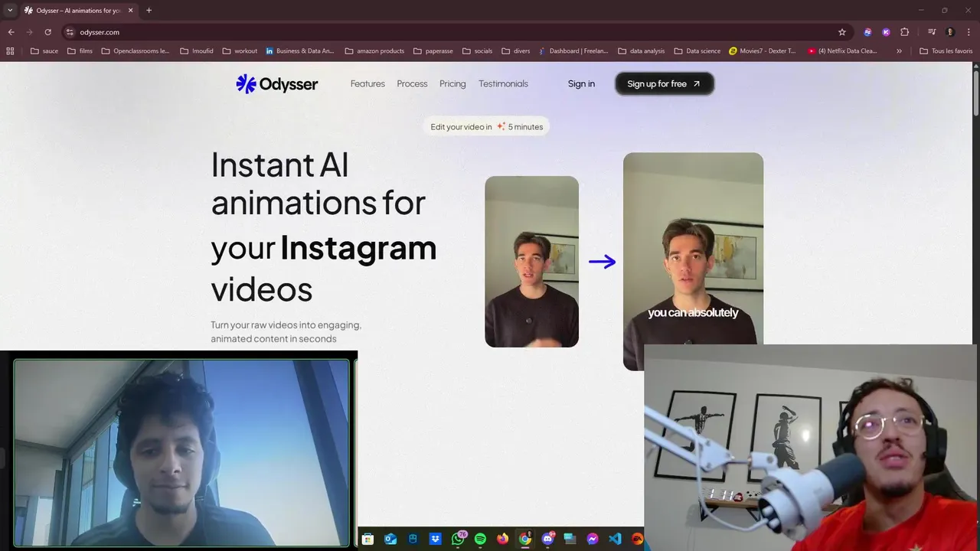Open the data analysis bookmark folder
Screen dimensions: 980x551
pyautogui.click(x=642, y=51)
